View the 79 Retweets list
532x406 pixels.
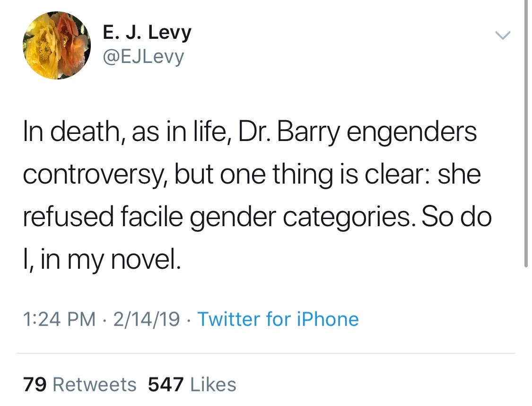79,384
